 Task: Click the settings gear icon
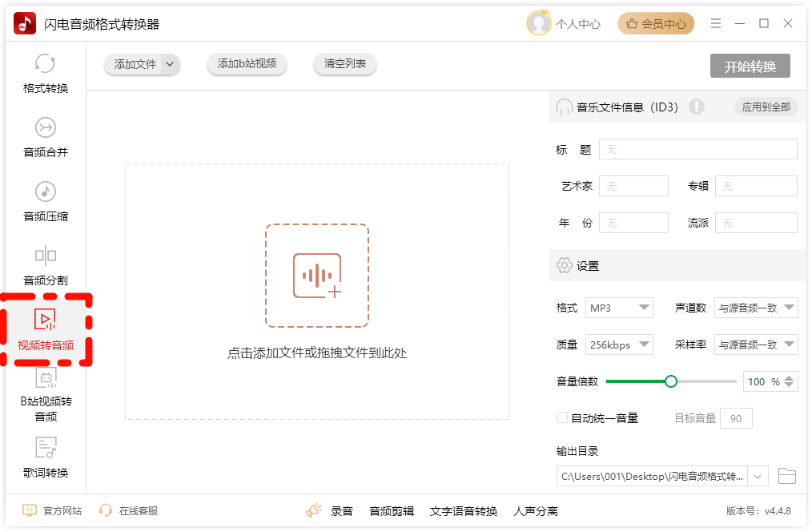tap(564, 265)
